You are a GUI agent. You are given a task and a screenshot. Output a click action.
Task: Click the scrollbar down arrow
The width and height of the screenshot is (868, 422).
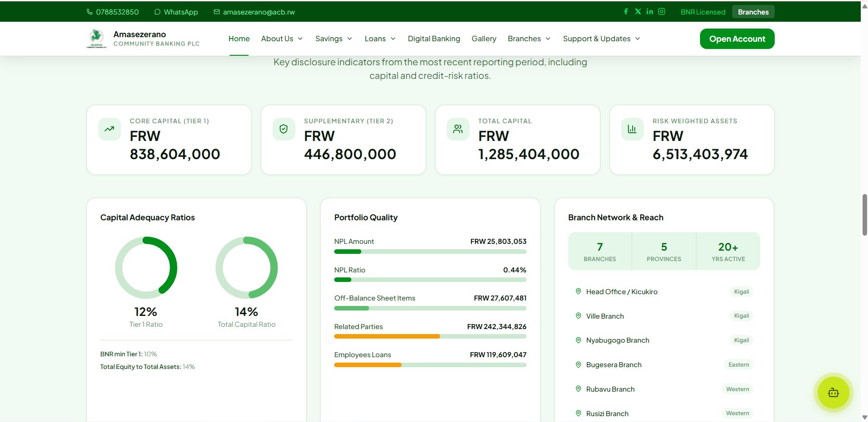pyautogui.click(x=864, y=417)
